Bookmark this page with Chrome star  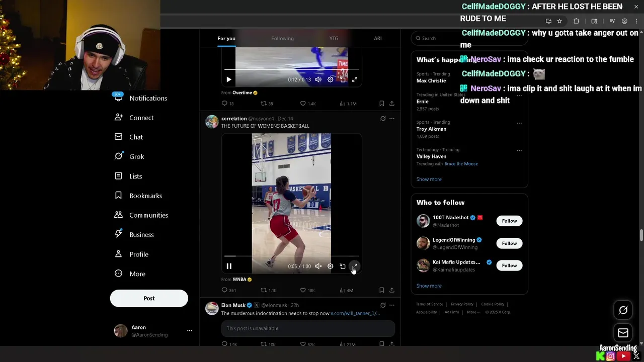pyautogui.click(x=559, y=21)
